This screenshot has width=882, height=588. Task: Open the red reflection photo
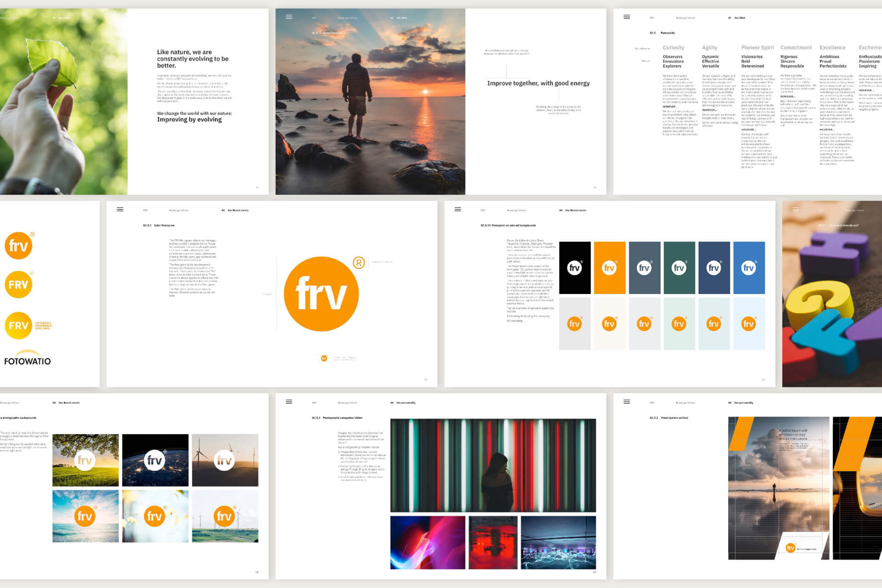click(x=493, y=543)
